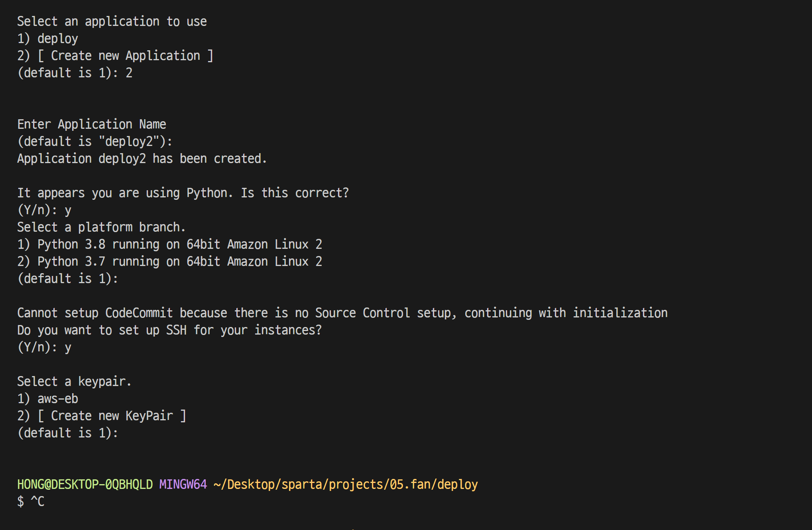Click the Python 3.7 platform branch option
Viewport: 812px width, 530px height.
(170, 262)
